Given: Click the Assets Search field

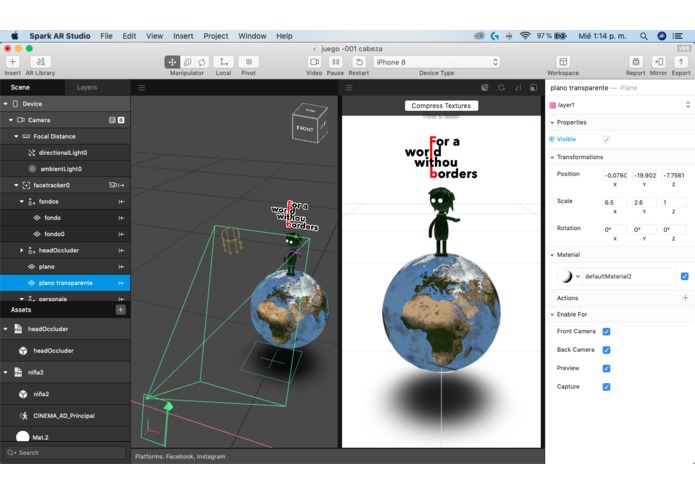Looking at the screenshot, I should (66, 453).
